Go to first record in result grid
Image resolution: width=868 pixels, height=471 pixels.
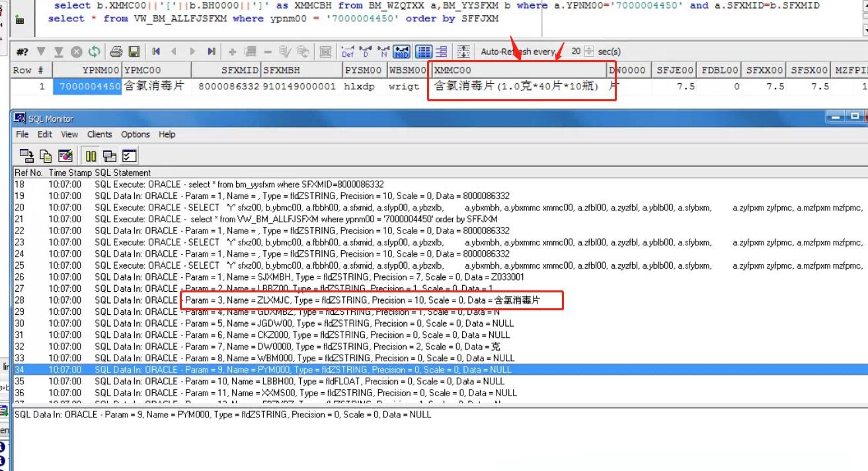coord(156,52)
